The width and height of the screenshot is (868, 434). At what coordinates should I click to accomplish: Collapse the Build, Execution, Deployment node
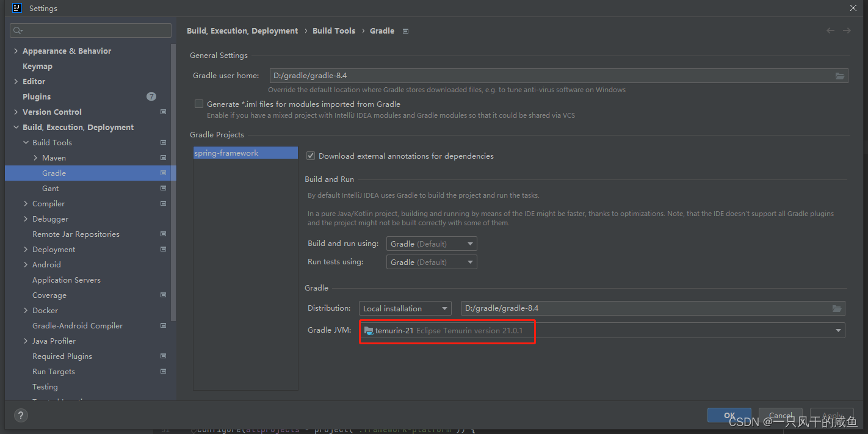(x=16, y=128)
